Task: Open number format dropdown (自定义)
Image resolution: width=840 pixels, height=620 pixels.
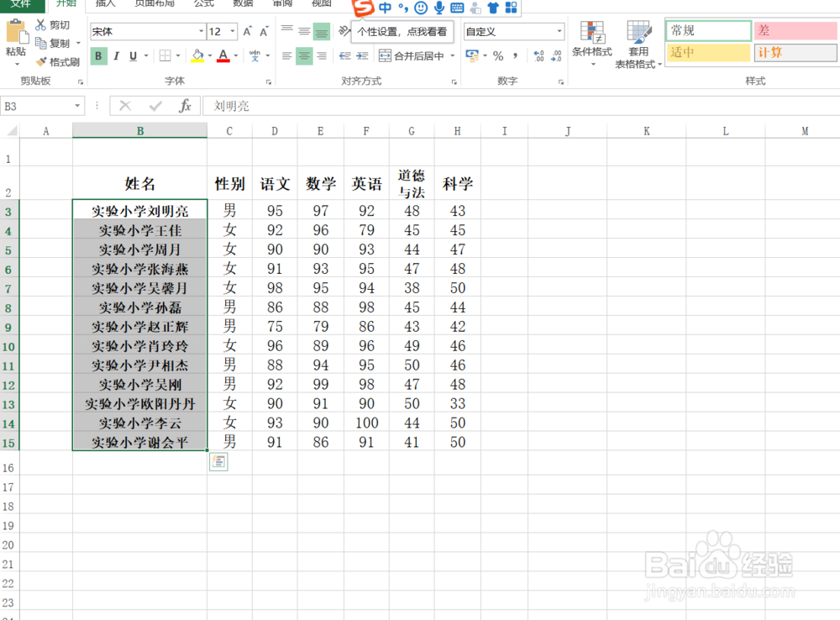Action: point(559,32)
